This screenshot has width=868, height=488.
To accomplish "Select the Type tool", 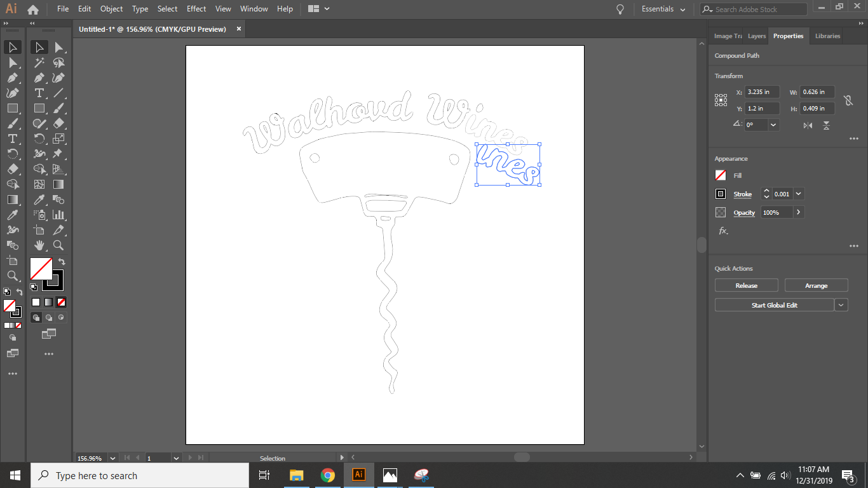I will (x=39, y=93).
